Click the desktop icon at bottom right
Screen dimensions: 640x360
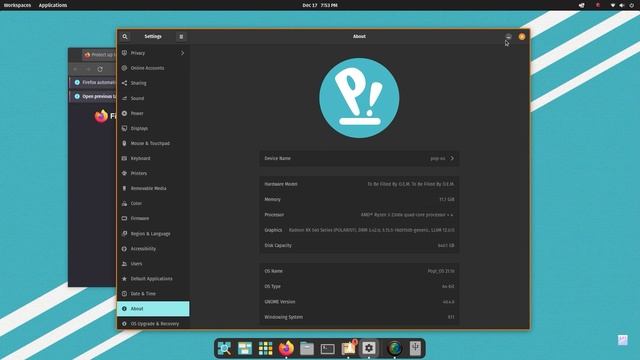point(622,340)
